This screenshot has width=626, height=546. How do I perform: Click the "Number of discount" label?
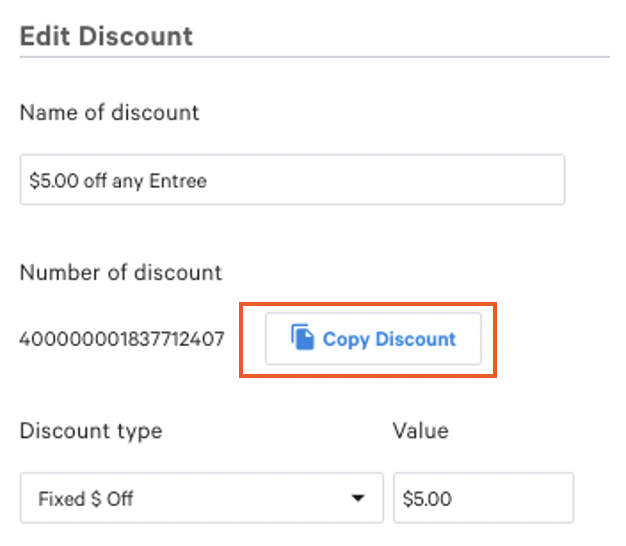tap(120, 272)
